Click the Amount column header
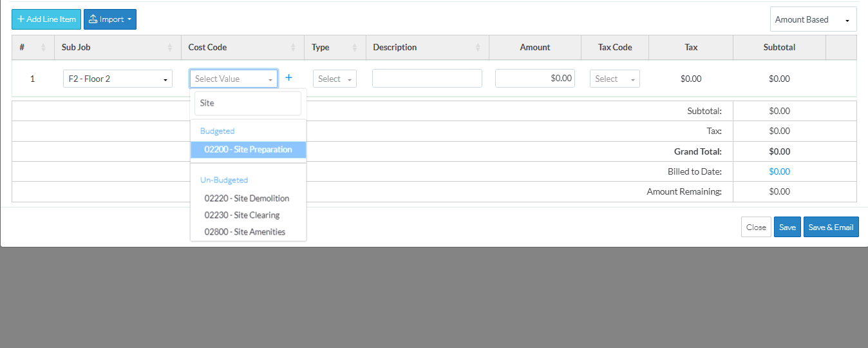The image size is (868, 348). pos(535,48)
